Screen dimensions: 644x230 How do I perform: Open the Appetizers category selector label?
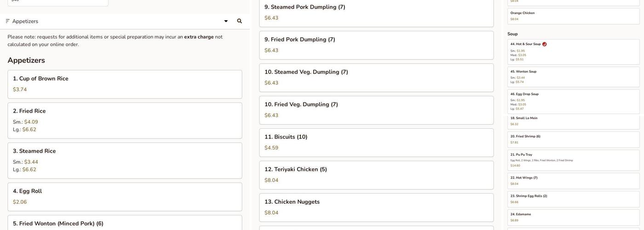25,21
